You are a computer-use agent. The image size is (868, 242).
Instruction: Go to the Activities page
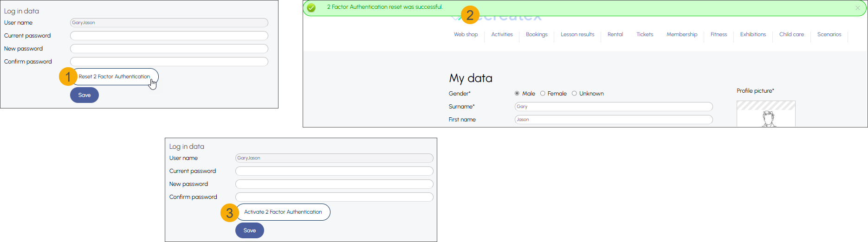(x=502, y=34)
